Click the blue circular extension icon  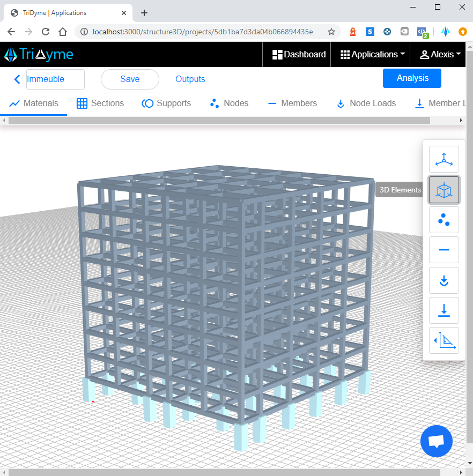tap(387, 32)
